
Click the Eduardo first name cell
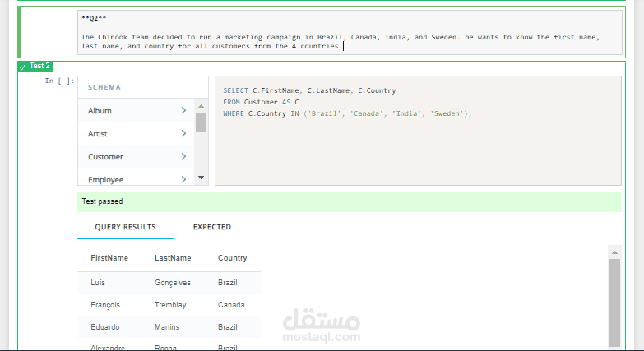point(105,327)
